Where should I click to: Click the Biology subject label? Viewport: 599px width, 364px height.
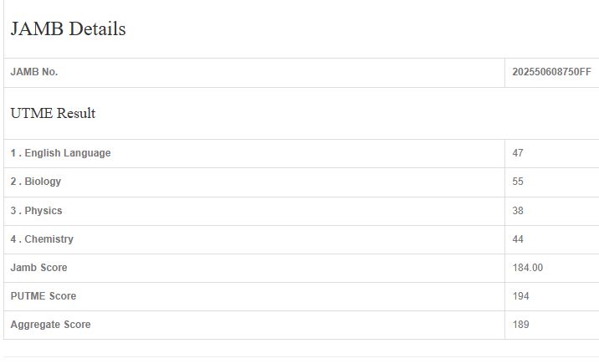point(36,182)
